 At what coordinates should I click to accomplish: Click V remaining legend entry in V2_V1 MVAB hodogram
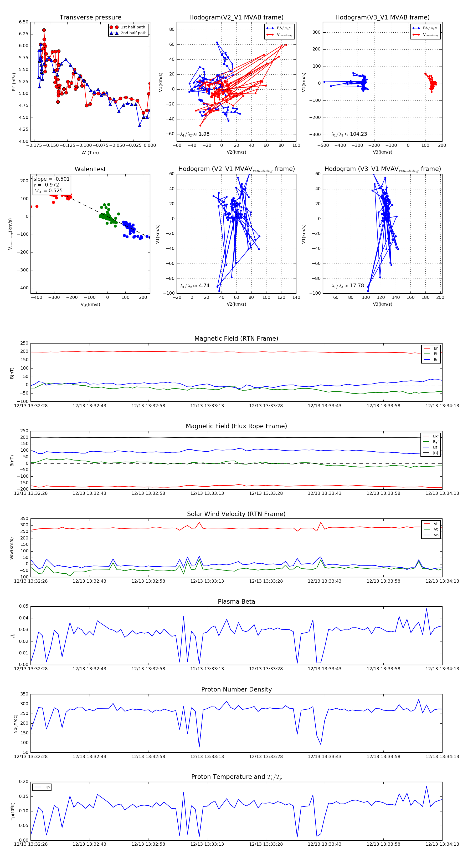[279, 34]
